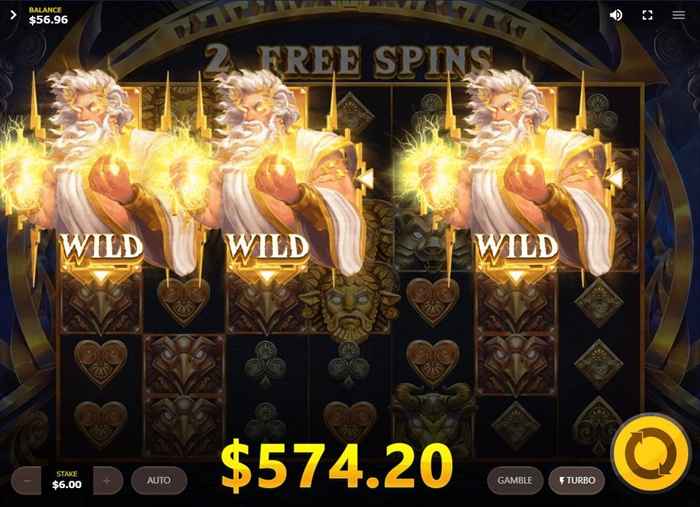Increase stake with plus button
Viewport: 700px width, 507px height.
tap(107, 481)
